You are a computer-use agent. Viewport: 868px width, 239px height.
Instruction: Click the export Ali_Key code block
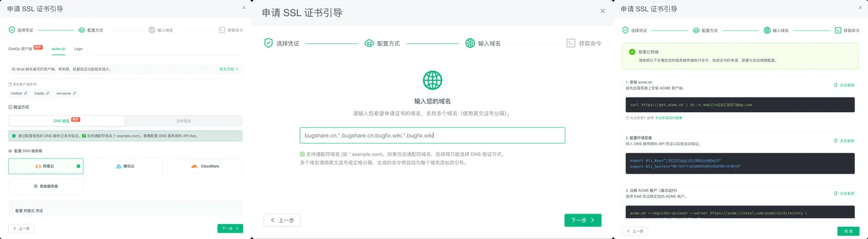[740, 163]
